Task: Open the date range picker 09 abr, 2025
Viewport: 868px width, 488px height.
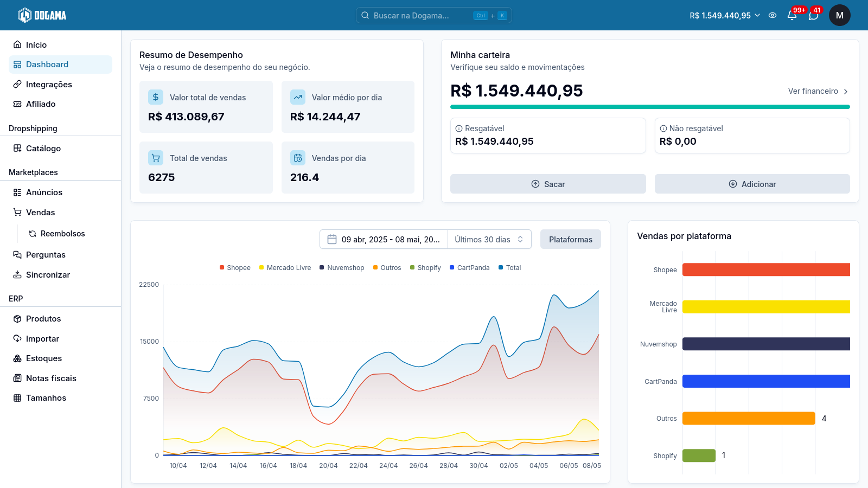Action: point(384,239)
